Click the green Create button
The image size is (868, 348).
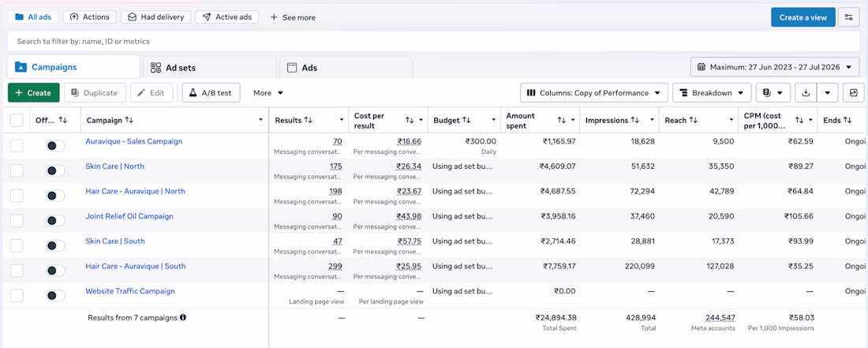[34, 93]
